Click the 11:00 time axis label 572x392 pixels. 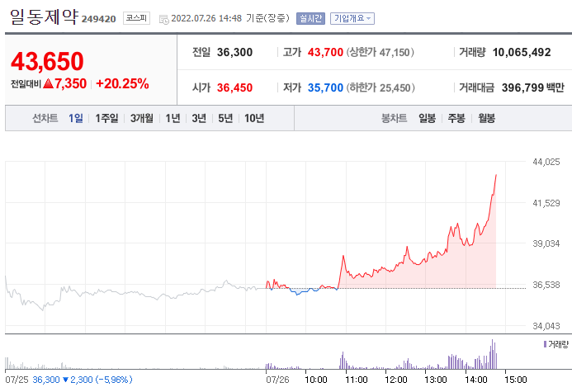coord(357,380)
